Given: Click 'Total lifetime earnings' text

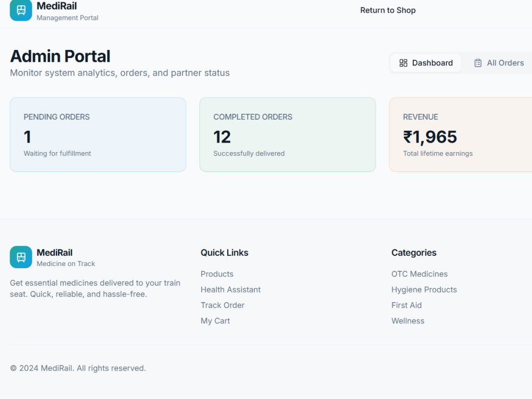Looking at the screenshot, I should [x=438, y=153].
